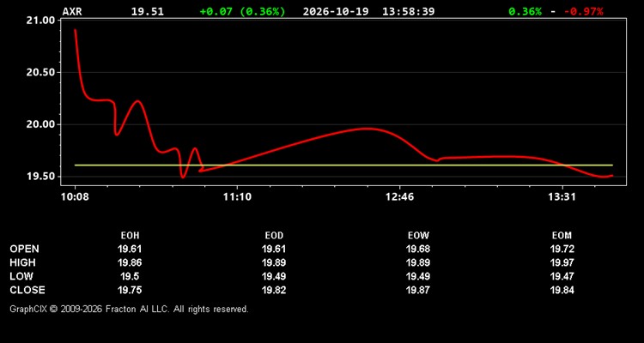Screen dimensions: 644x343
Task: Click the OPEN row label
Action: point(25,249)
